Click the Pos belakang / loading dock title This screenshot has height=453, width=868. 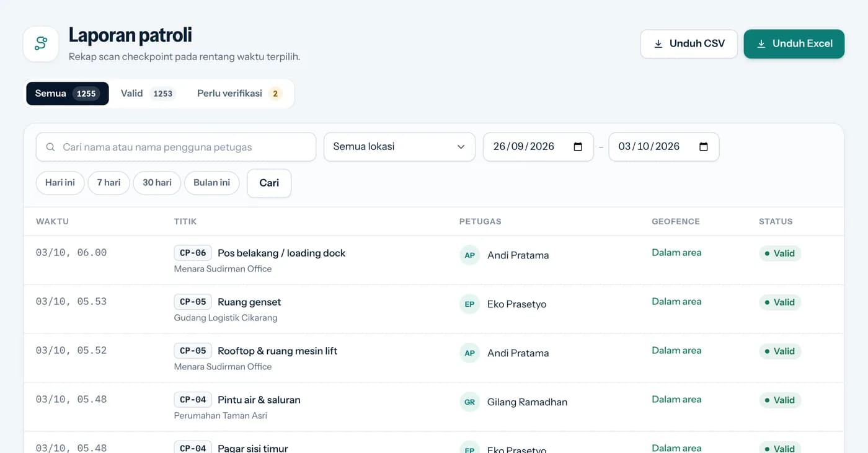pyautogui.click(x=281, y=253)
